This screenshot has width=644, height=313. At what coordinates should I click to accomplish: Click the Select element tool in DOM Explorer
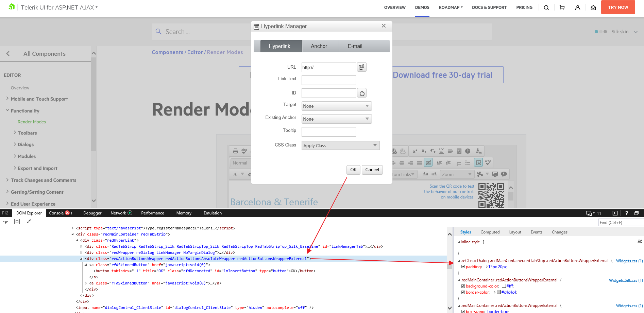(x=5, y=222)
